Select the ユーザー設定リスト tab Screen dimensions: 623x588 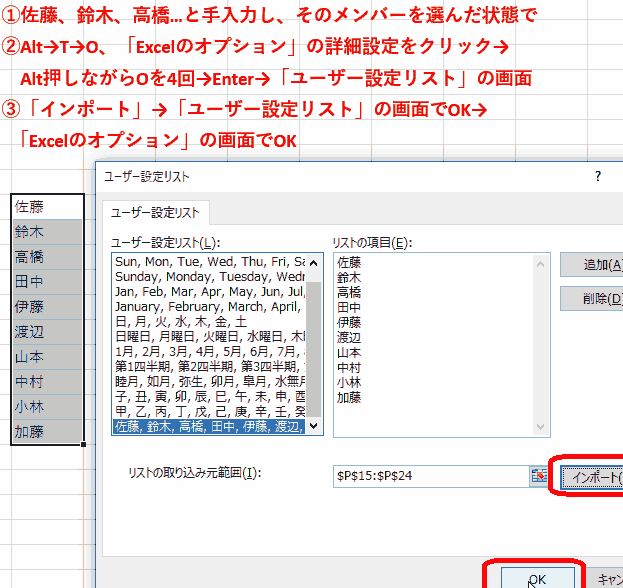coord(155,213)
